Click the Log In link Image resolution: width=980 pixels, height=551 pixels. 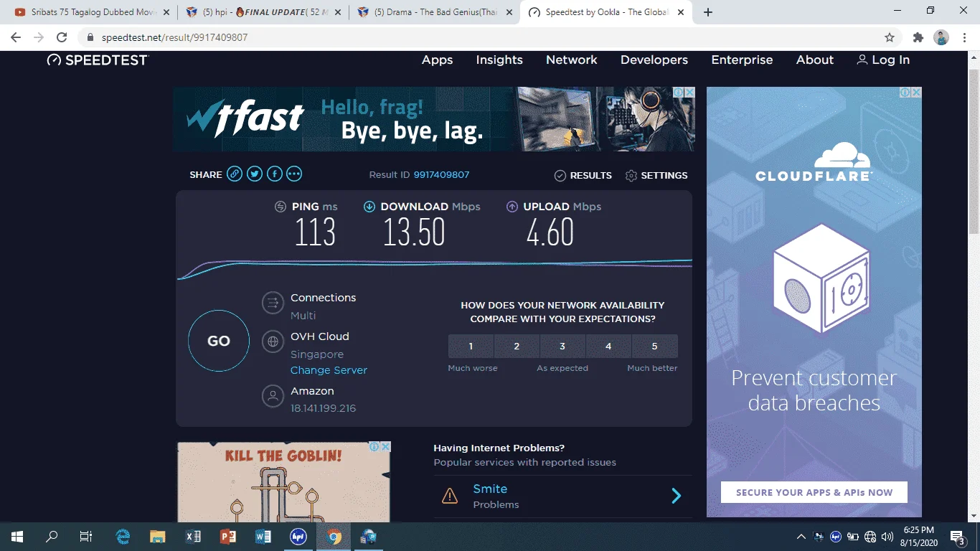pyautogui.click(x=883, y=60)
